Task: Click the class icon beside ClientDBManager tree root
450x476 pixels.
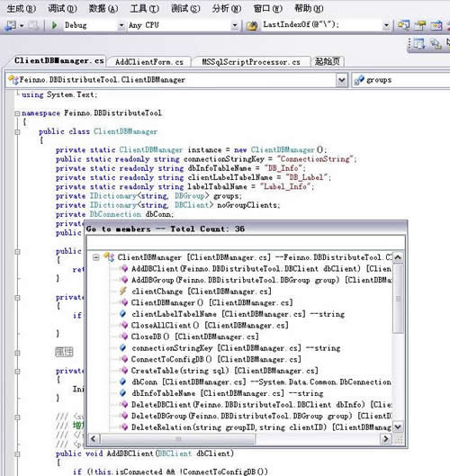Action: (109, 257)
